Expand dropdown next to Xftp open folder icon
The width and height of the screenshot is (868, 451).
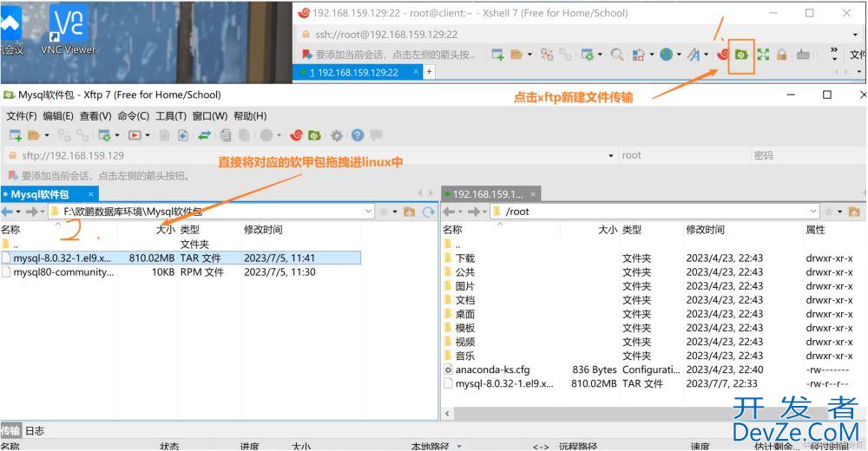click(47, 135)
